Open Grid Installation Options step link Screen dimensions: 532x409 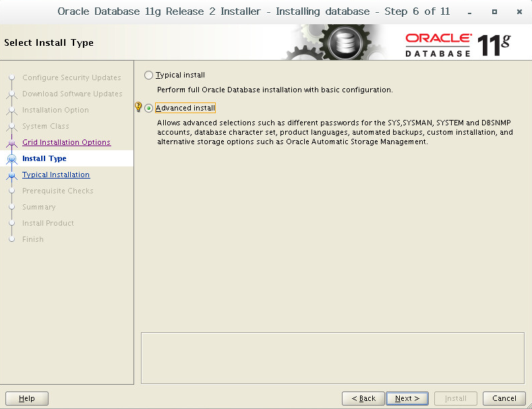67,142
